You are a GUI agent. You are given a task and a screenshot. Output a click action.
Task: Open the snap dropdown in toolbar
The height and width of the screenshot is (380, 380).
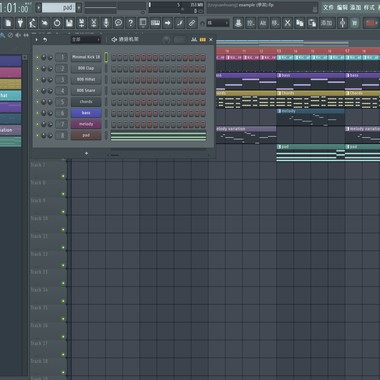(218, 23)
